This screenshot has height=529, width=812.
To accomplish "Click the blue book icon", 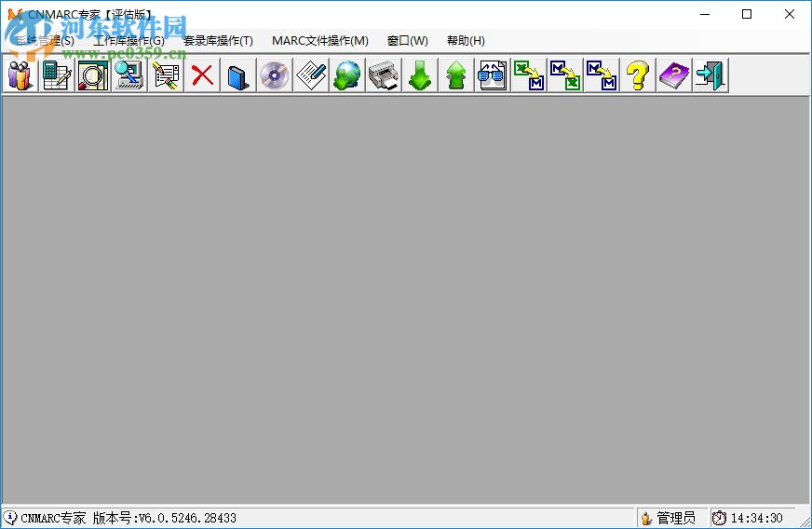I will 238,75.
